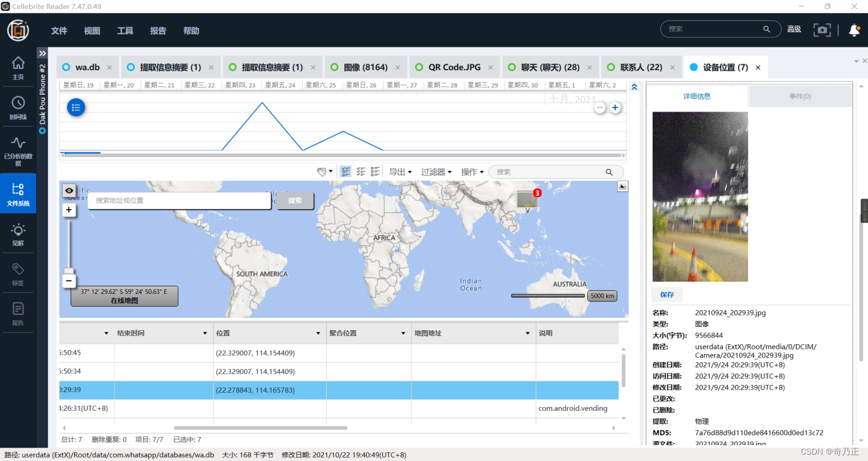Click the screenshot capture camera icon
This screenshot has height=461, width=868.
pos(822,30)
